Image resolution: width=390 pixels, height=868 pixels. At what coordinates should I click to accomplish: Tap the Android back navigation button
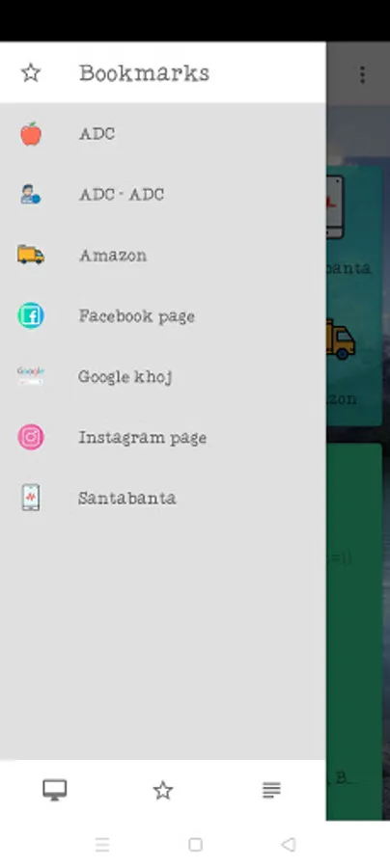[288, 844]
